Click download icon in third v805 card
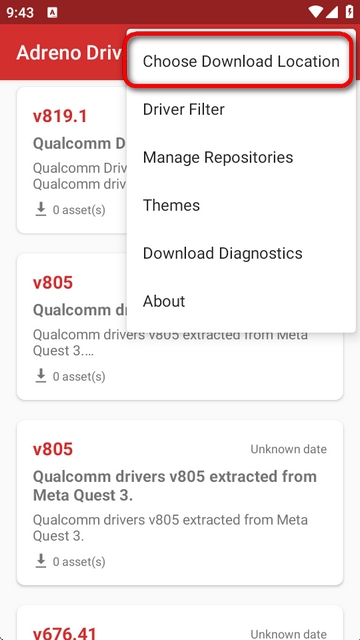Screen dimensions: 360x640 [x=41, y=561]
